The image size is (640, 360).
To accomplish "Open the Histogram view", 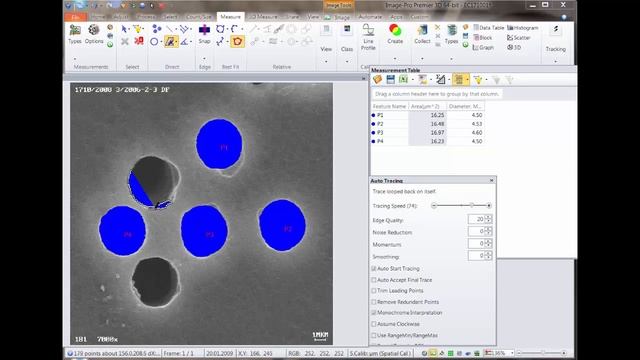I will tap(523, 28).
